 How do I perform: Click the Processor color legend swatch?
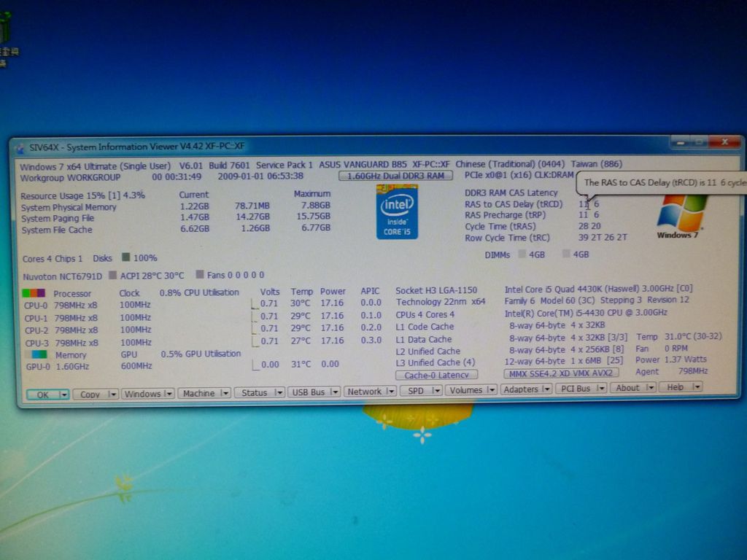tap(34, 293)
